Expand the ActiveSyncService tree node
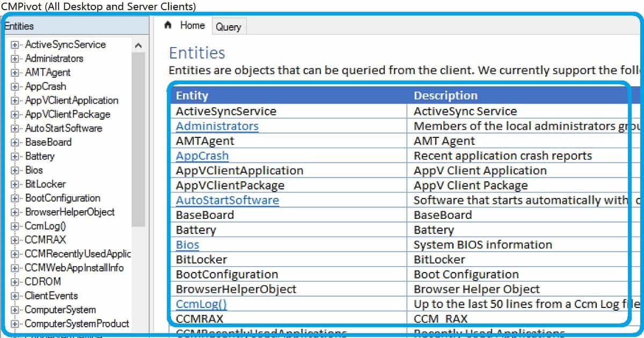 [x=14, y=45]
